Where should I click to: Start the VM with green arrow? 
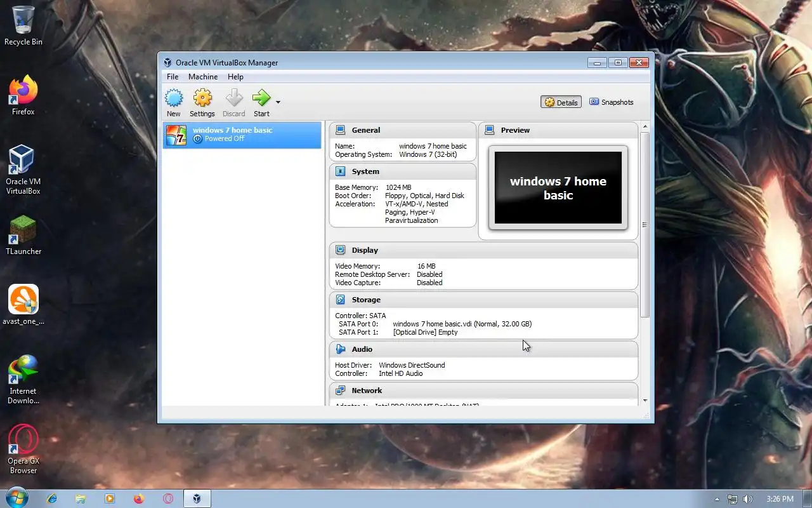(x=261, y=98)
